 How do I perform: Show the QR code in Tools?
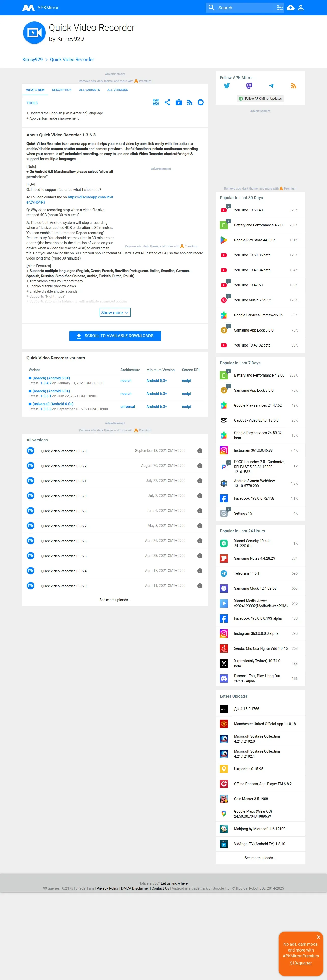[x=156, y=102]
